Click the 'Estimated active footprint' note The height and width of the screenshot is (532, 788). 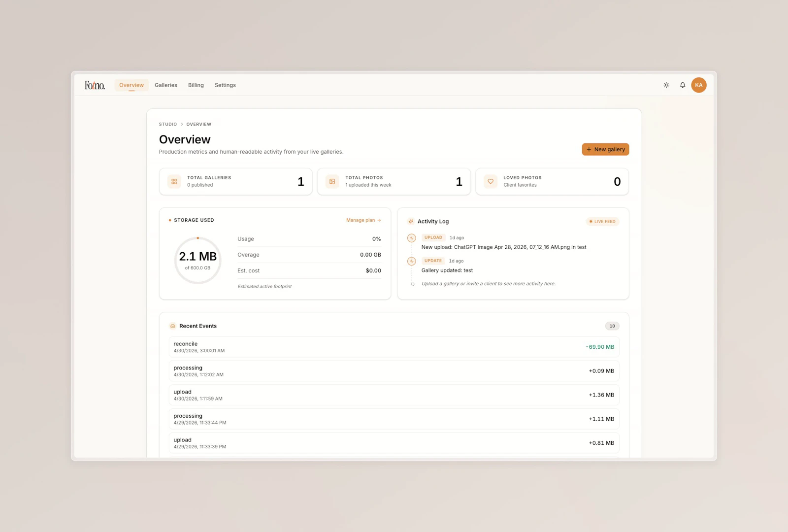[x=264, y=286]
